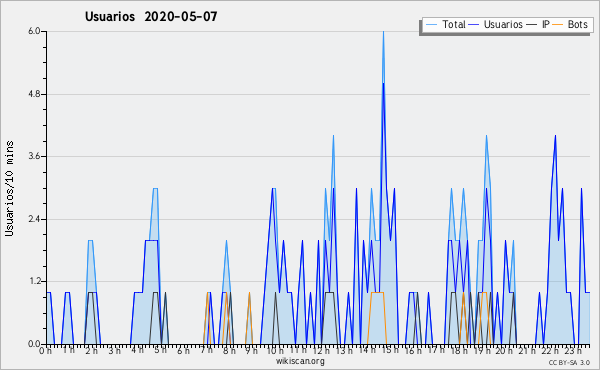This screenshot has width=600, height=370.
Task: Click the '0 h' x-axis label
Action: point(46,351)
